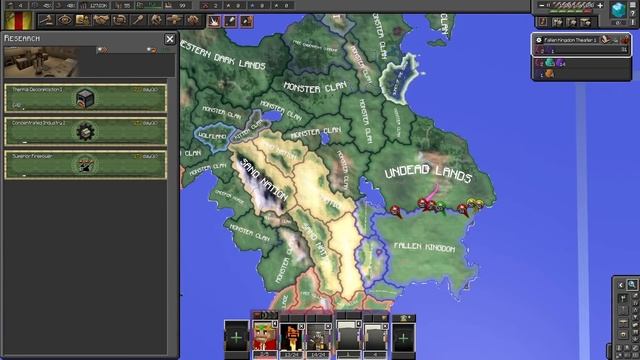Screen dimensions: 640x360
Task: Open the help question mark icon
Action: click(633, 14)
